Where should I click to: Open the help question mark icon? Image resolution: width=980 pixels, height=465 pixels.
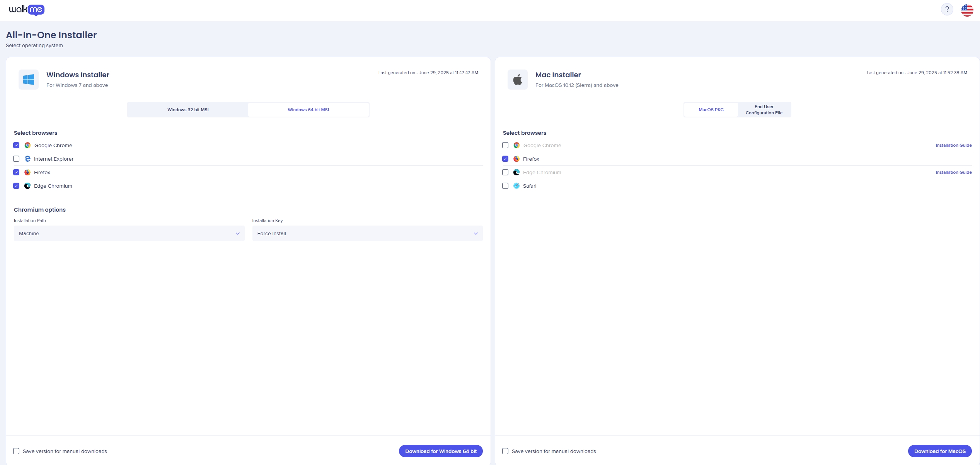947,10
